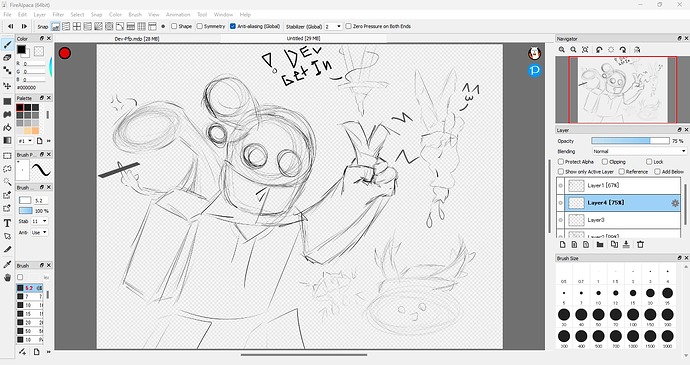Select the Gradient tool
690x365 pixels.
point(7,140)
